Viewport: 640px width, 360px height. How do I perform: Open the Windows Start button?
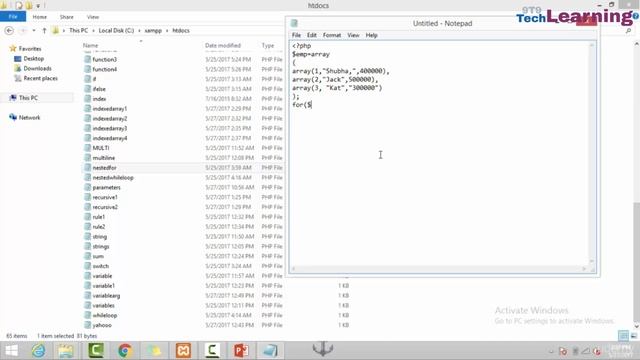(11, 351)
